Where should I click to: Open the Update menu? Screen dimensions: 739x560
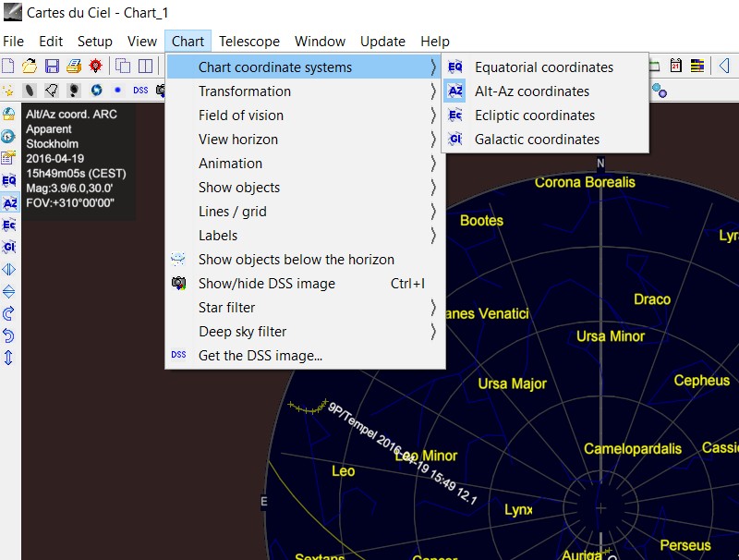(382, 42)
